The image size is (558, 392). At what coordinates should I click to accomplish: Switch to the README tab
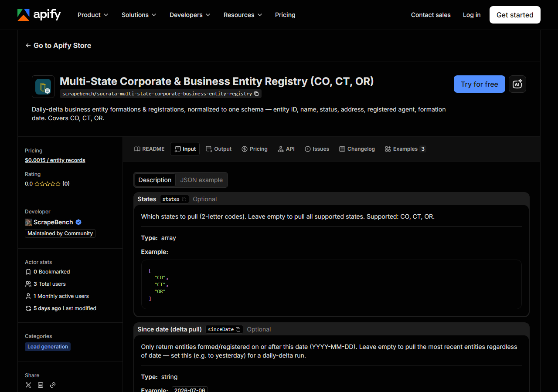150,149
